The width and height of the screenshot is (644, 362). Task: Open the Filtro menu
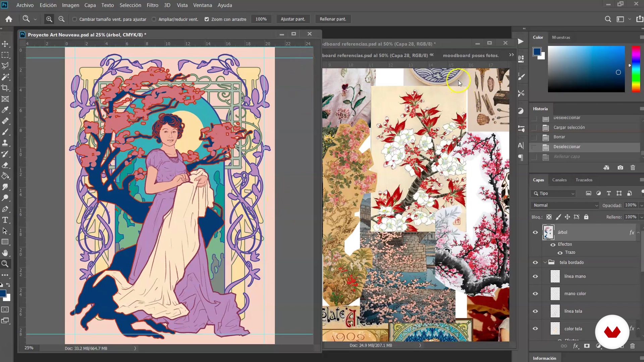click(x=152, y=5)
